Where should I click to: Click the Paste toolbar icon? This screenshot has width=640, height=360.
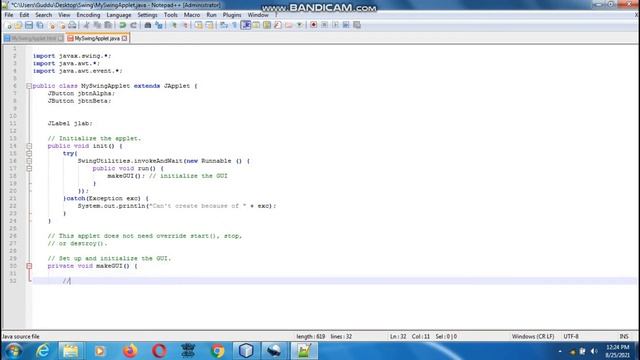pos(108,25)
